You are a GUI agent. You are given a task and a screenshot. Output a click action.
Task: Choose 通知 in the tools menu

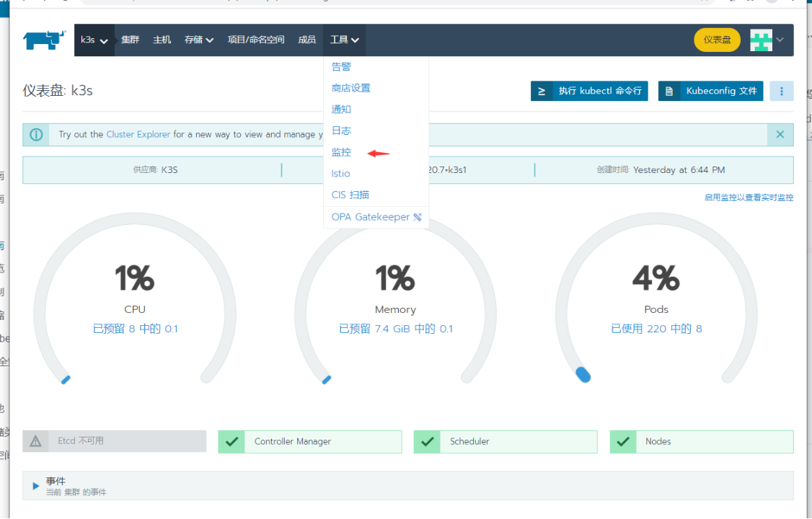tap(341, 109)
